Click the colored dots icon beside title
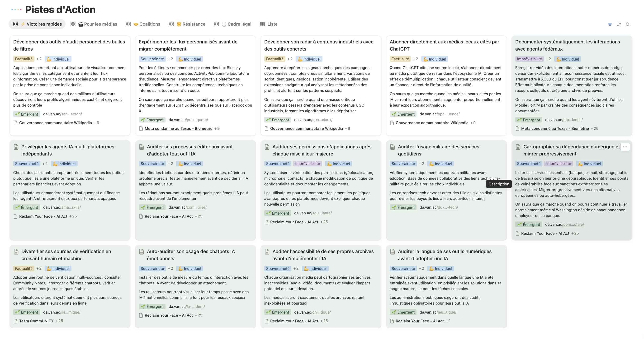This screenshot has width=644, height=339. [16, 10]
